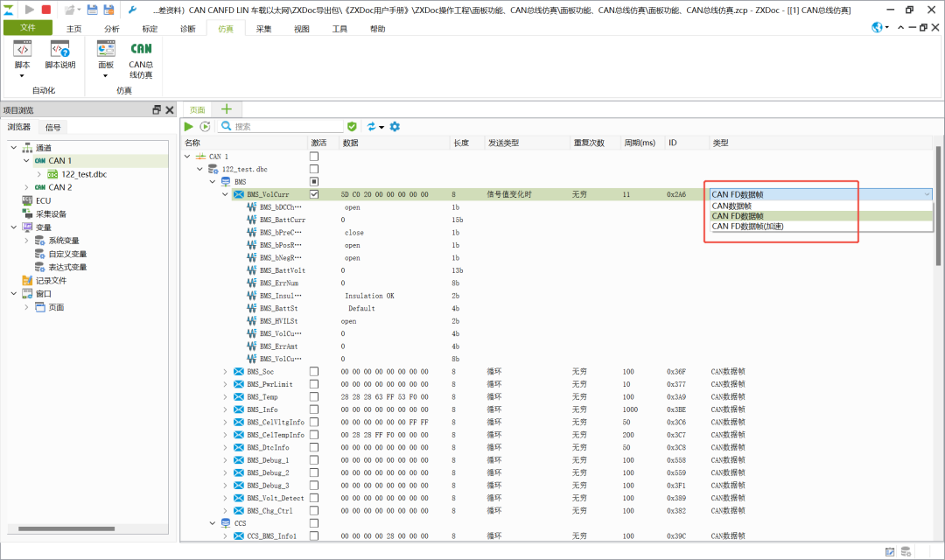This screenshot has width=945, height=560.
Task: Click the search field in the page toolbar
Action: pos(282,127)
